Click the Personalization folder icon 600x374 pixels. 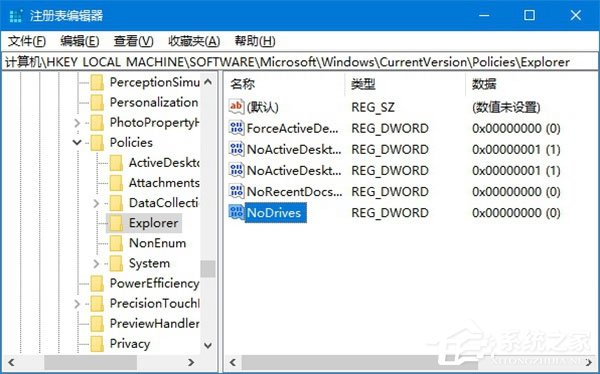97,103
